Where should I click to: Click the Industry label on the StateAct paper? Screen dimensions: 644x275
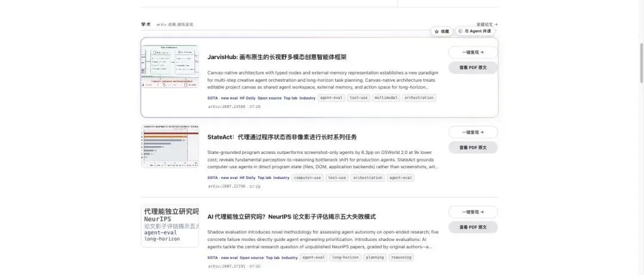(x=281, y=178)
